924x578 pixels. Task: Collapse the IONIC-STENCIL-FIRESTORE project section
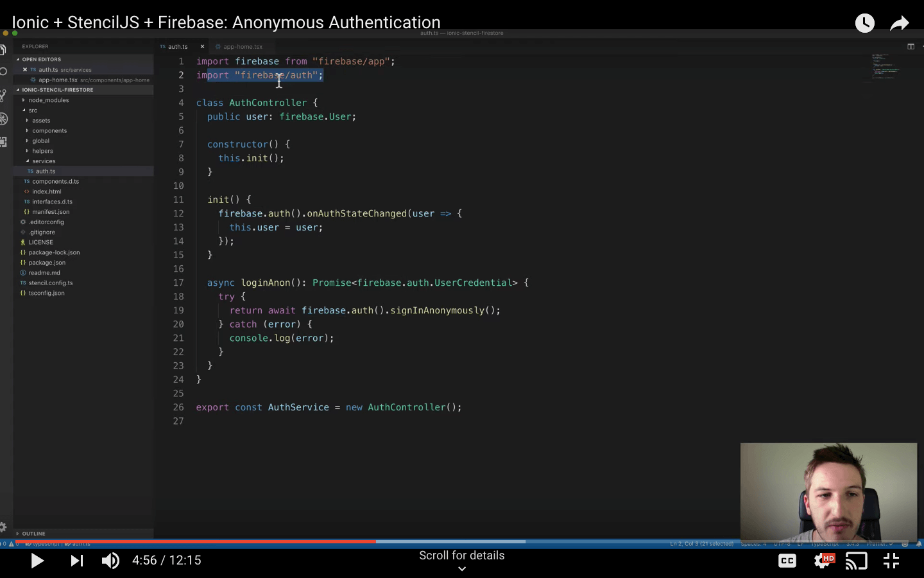pyautogui.click(x=57, y=90)
